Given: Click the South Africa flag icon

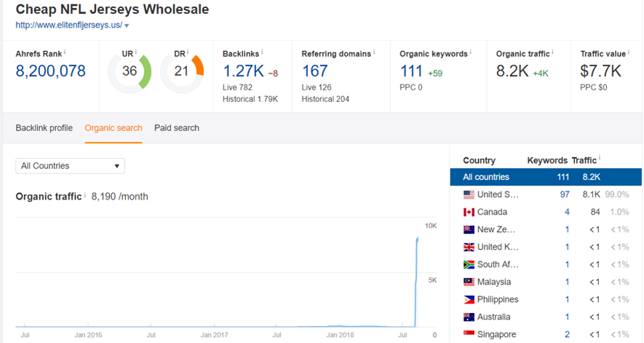Looking at the screenshot, I should (x=469, y=264).
